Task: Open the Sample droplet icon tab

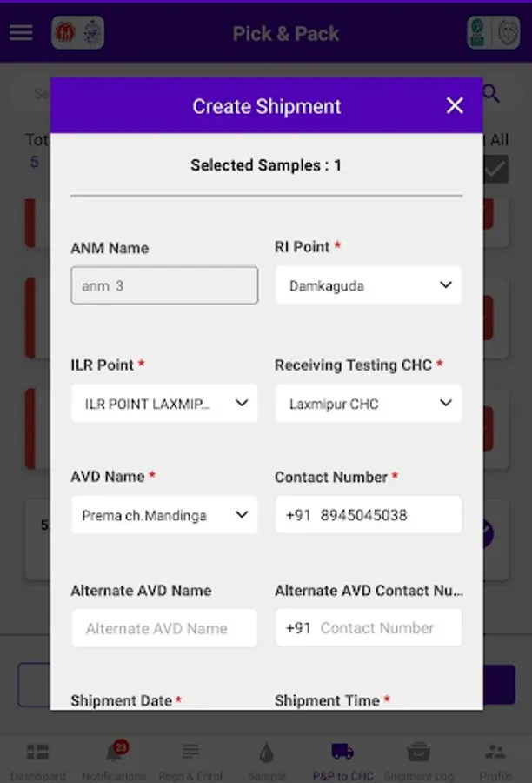Action: [267, 760]
